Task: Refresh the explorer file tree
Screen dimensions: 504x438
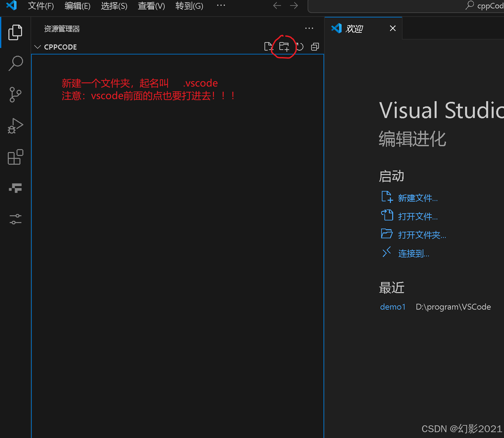Action: [x=299, y=47]
